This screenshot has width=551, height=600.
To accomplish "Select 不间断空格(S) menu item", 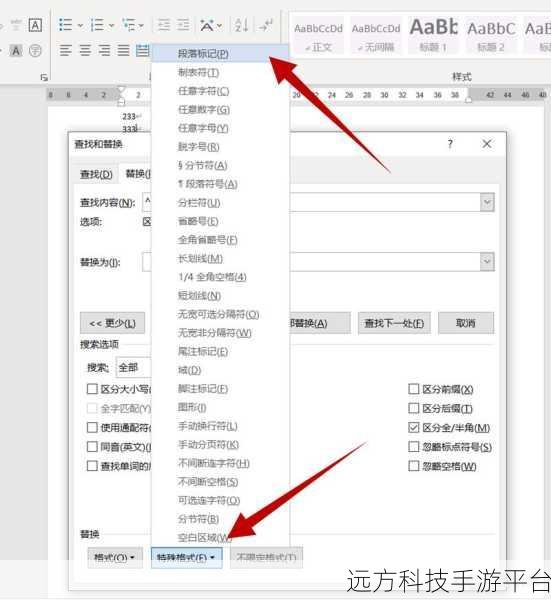I will pyautogui.click(x=220, y=482).
